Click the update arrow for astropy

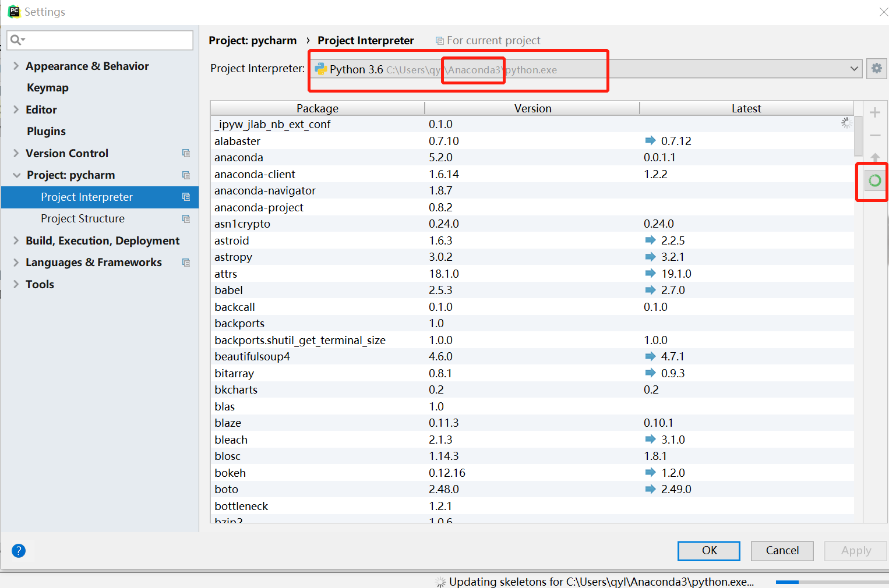650,256
